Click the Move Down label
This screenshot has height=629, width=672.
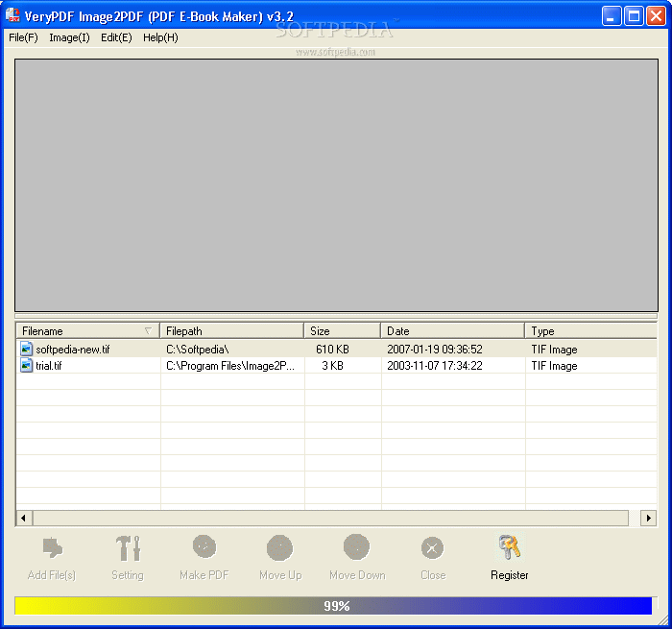(357, 575)
